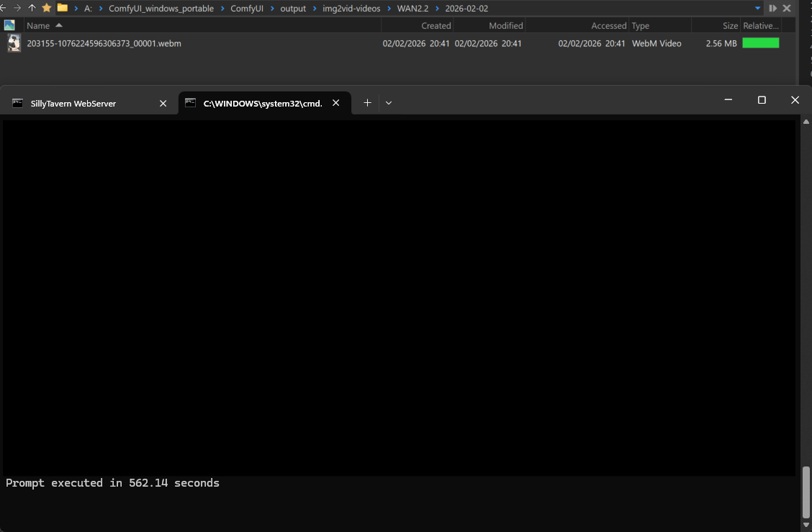Expand chevron after ComfyUI_windows_portable
Viewport: 812px width, 532px height.
pos(222,9)
